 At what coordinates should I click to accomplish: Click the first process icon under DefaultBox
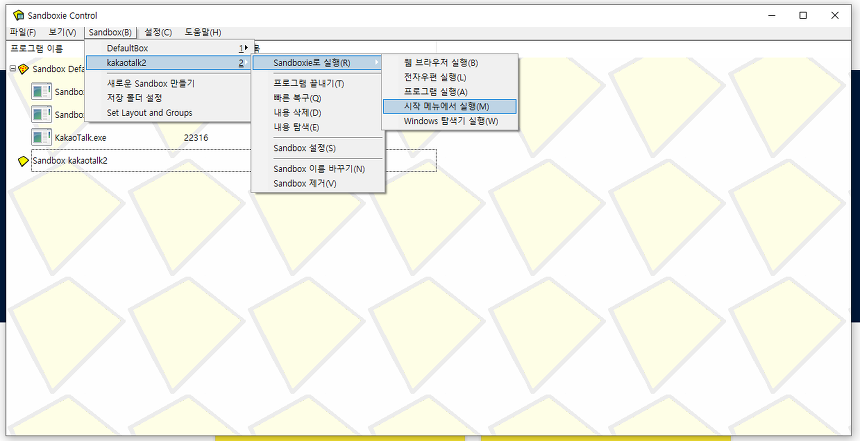(41, 91)
